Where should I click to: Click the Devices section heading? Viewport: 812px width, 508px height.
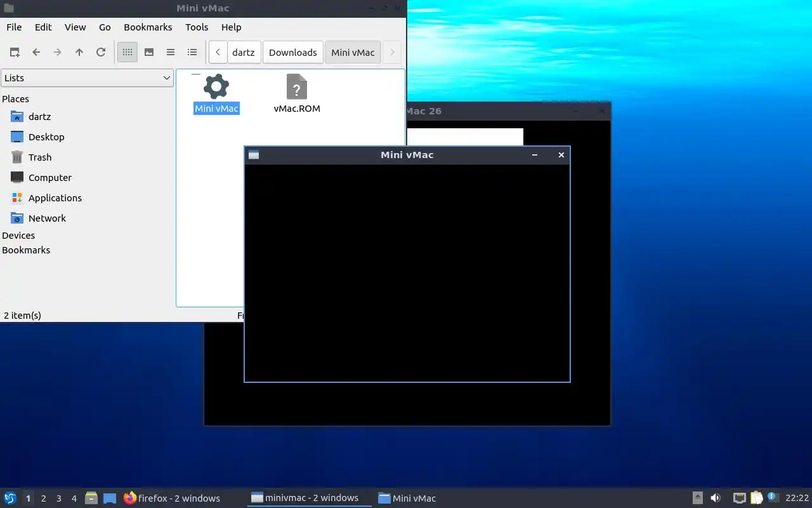point(18,236)
